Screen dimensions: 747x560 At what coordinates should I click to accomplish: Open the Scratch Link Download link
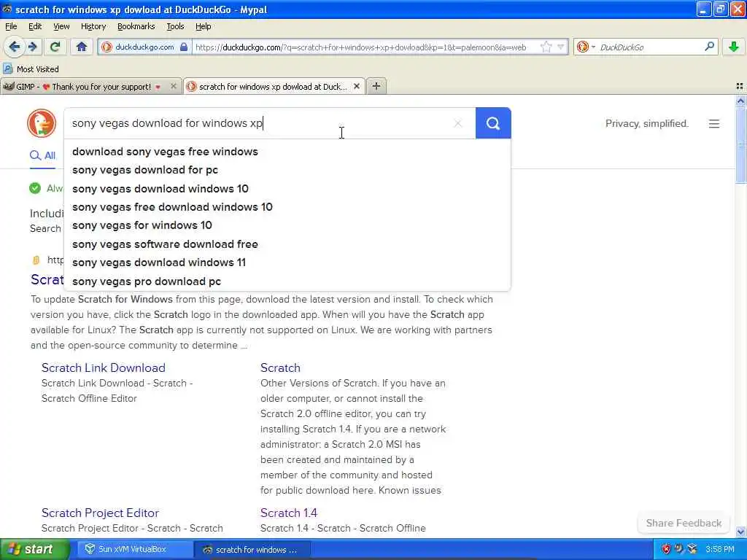(x=104, y=367)
